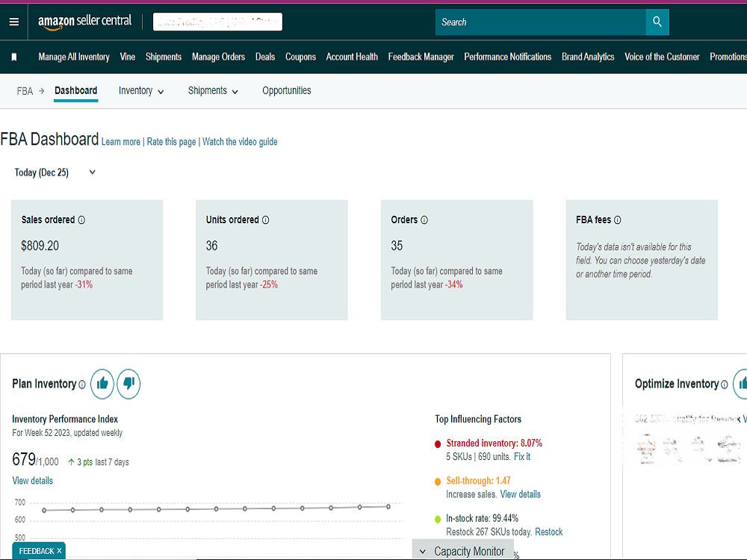
Task: Go to Account Health
Action: click(x=352, y=57)
